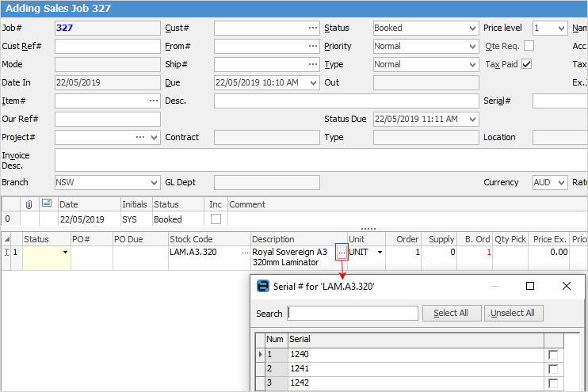The width and height of the screenshot is (588, 392).
Task: Check the box for serial 1240
Action: [552, 355]
